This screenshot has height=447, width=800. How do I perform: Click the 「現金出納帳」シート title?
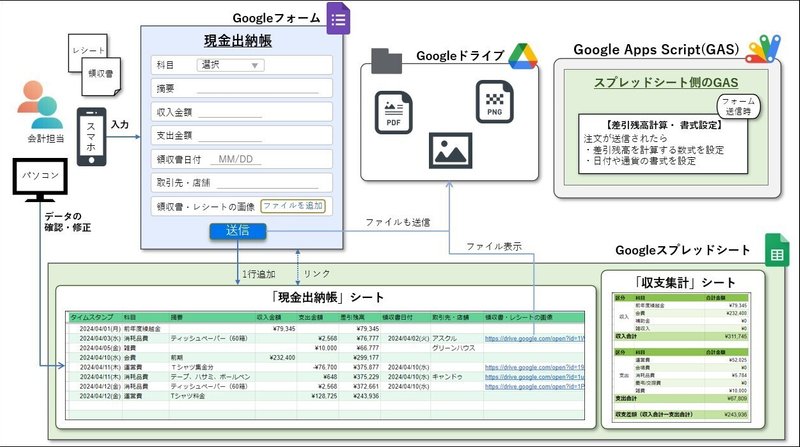pos(327,297)
